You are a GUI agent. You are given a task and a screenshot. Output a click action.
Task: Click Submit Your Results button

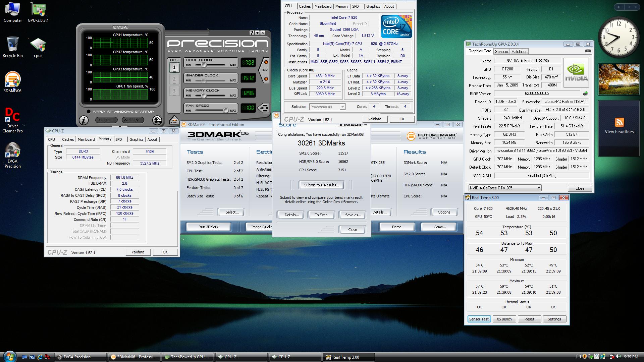coord(321,185)
